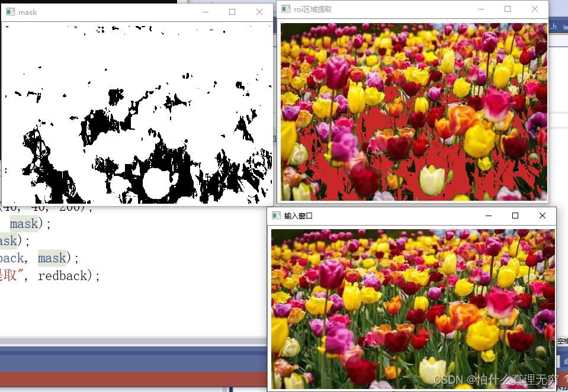Click the mask window title text

(27, 12)
